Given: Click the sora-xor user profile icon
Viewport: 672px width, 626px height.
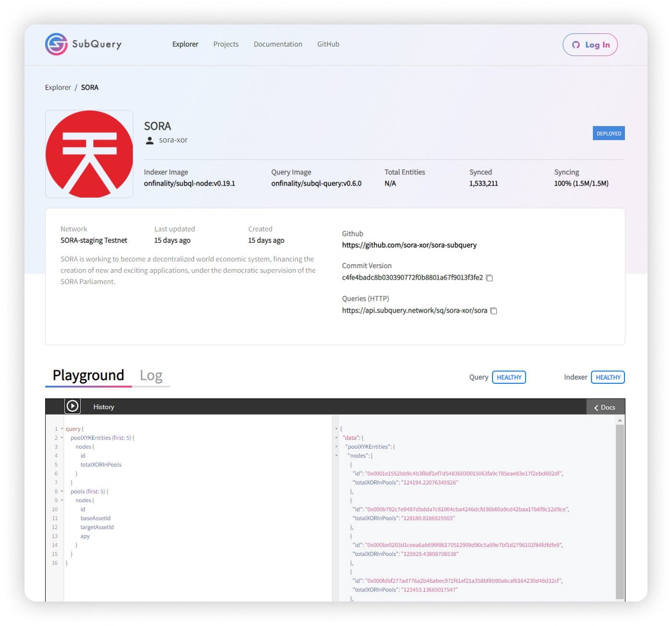Looking at the screenshot, I should pos(150,140).
